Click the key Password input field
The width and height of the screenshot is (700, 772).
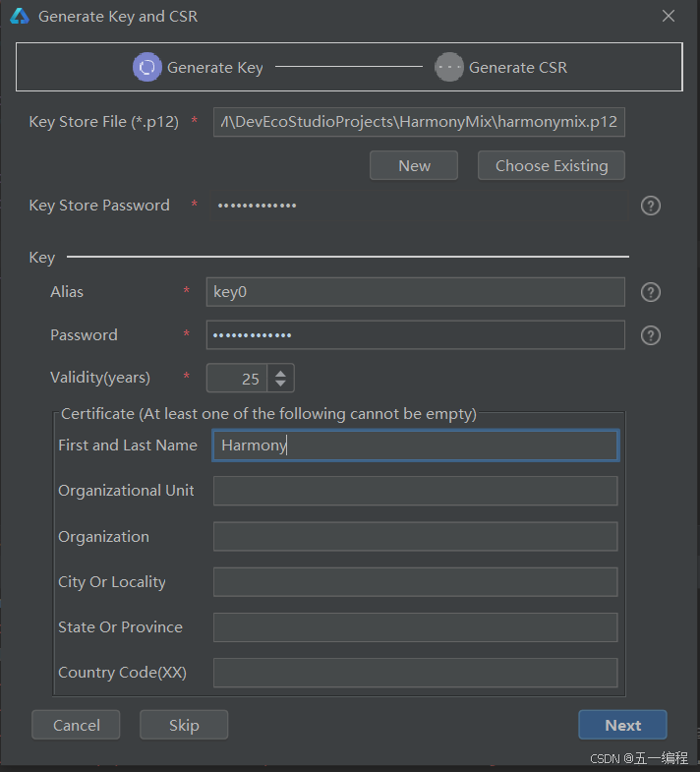[416, 335]
